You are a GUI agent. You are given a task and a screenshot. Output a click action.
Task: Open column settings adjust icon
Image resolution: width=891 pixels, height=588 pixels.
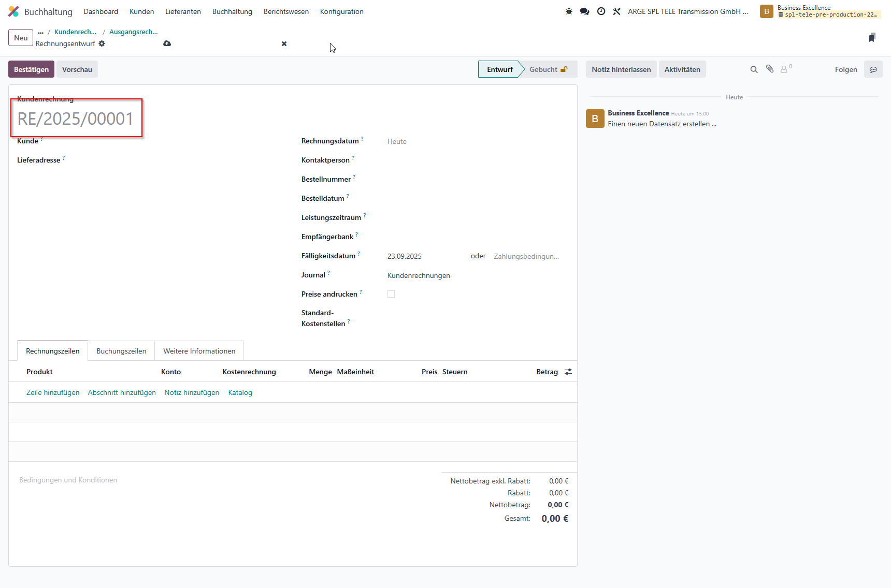pos(568,372)
